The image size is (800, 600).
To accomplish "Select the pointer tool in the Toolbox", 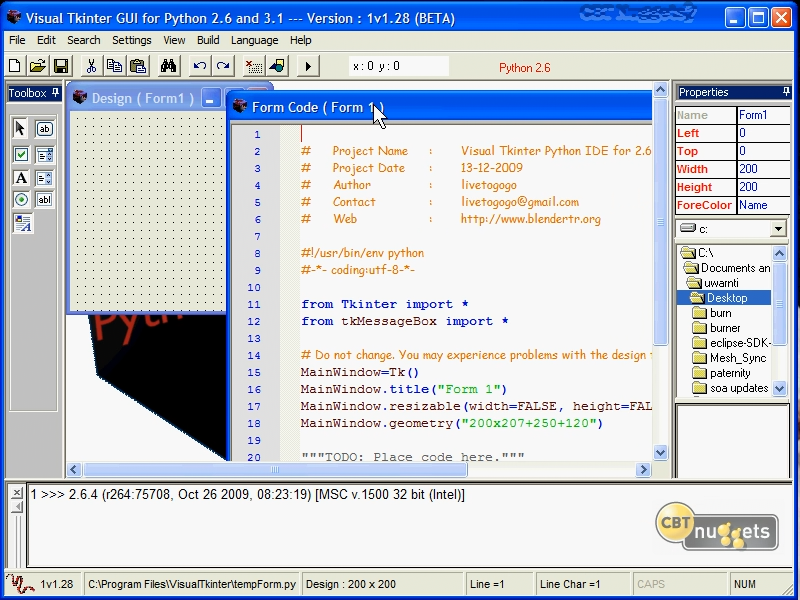I will (20, 129).
